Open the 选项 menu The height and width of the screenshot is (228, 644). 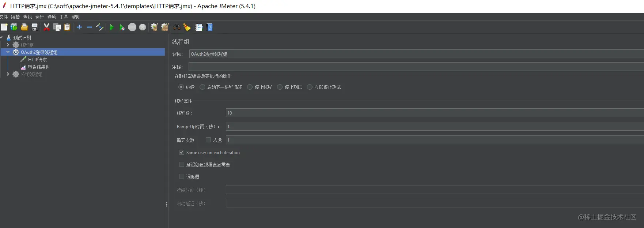click(x=52, y=17)
